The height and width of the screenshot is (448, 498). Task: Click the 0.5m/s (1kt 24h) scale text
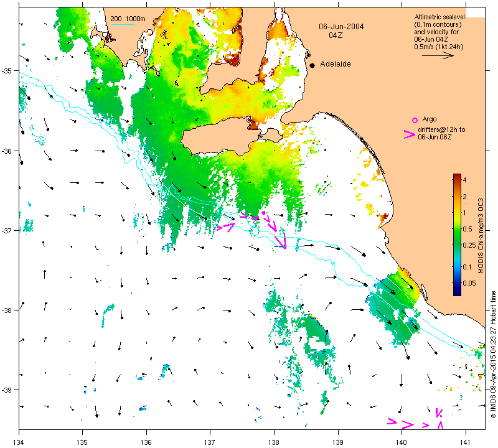(x=439, y=47)
